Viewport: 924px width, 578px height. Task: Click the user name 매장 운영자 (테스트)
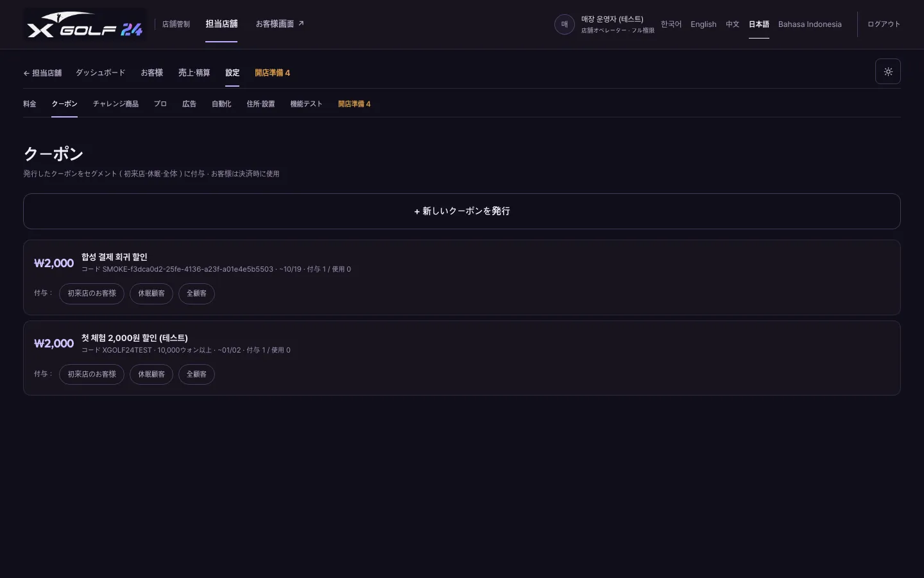[612, 19]
